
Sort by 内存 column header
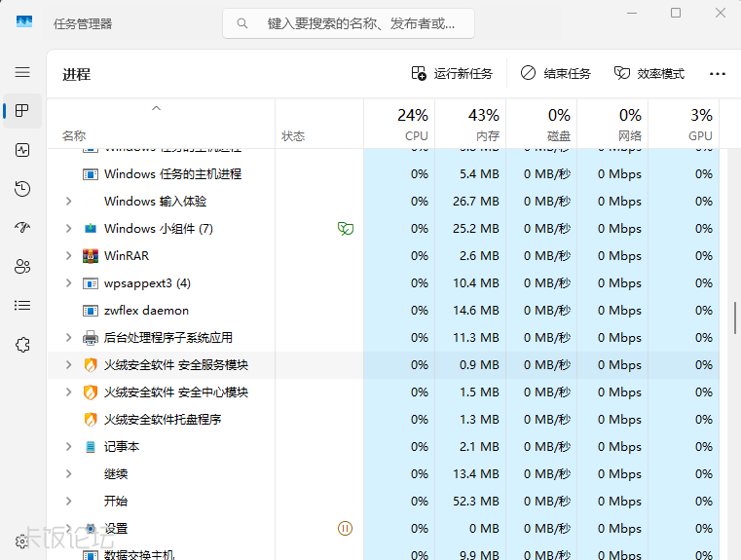(470, 125)
